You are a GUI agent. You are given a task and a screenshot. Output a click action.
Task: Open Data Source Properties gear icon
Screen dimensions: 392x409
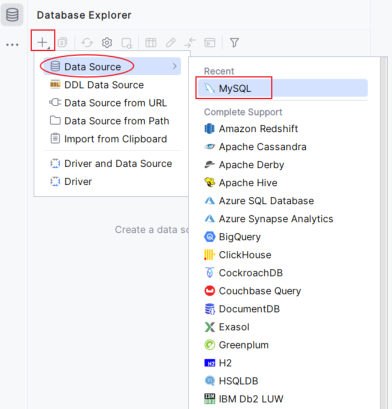pos(107,42)
